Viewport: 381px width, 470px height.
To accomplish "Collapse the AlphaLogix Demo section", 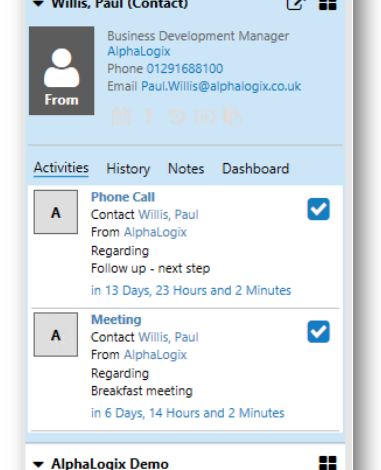I will point(39,464).
